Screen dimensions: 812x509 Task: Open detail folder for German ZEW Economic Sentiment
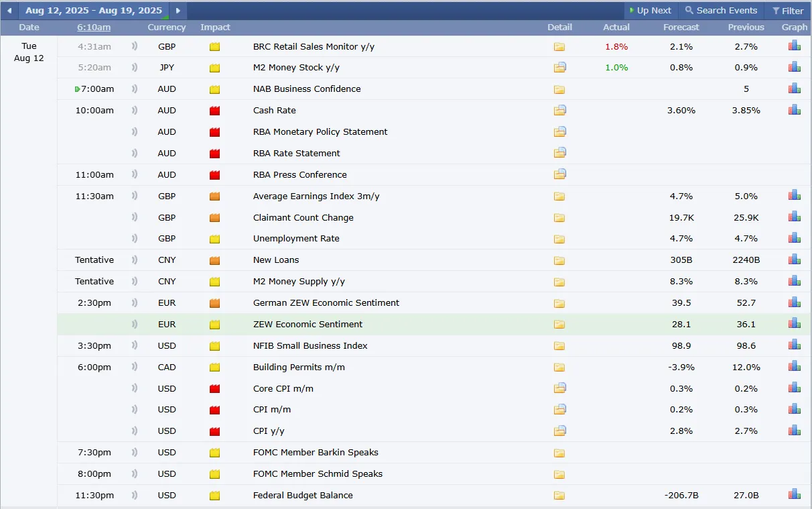click(559, 303)
